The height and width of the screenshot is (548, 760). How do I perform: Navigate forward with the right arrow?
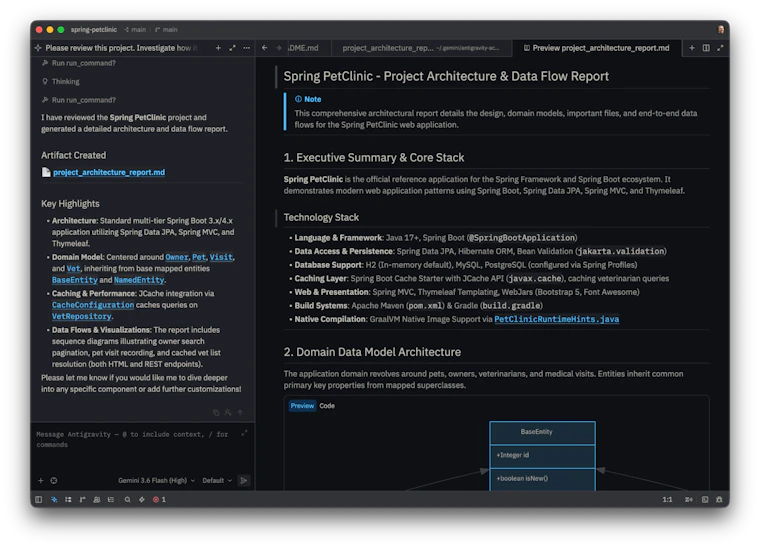279,47
